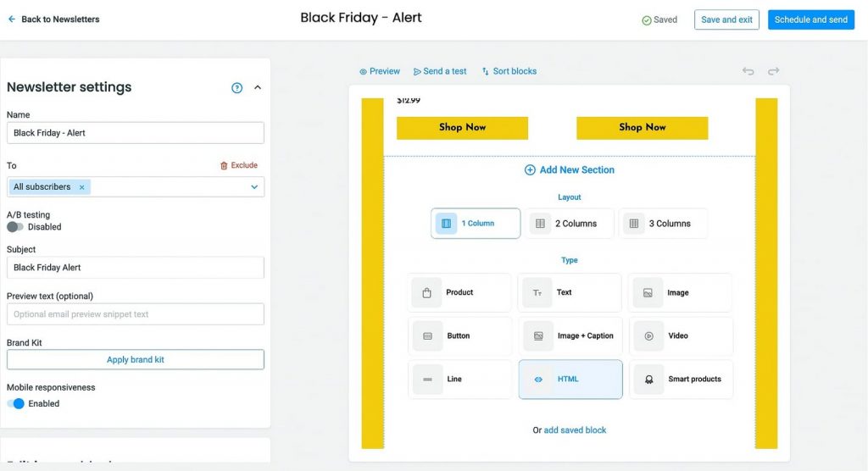Enable the A/B testing toggle
Screen dimensions: 868x471
pos(15,227)
